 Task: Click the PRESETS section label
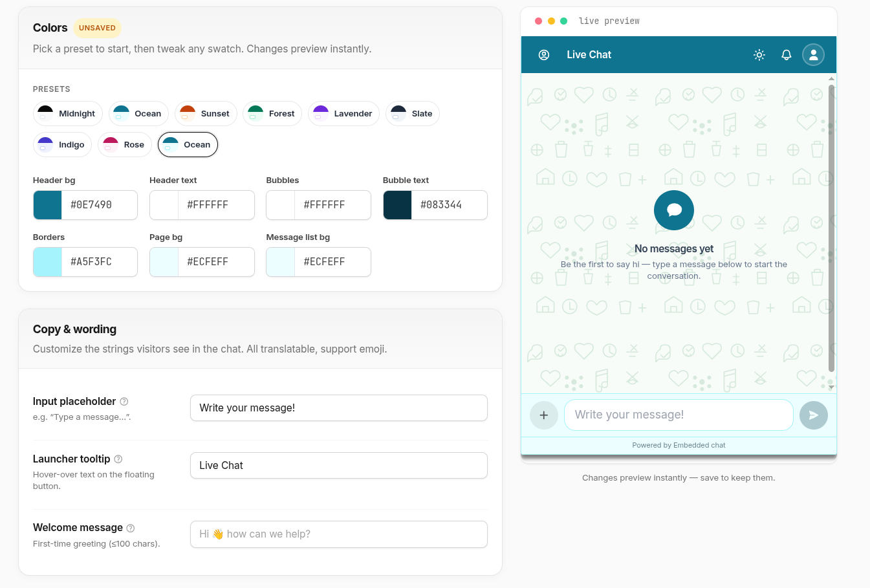click(x=52, y=89)
